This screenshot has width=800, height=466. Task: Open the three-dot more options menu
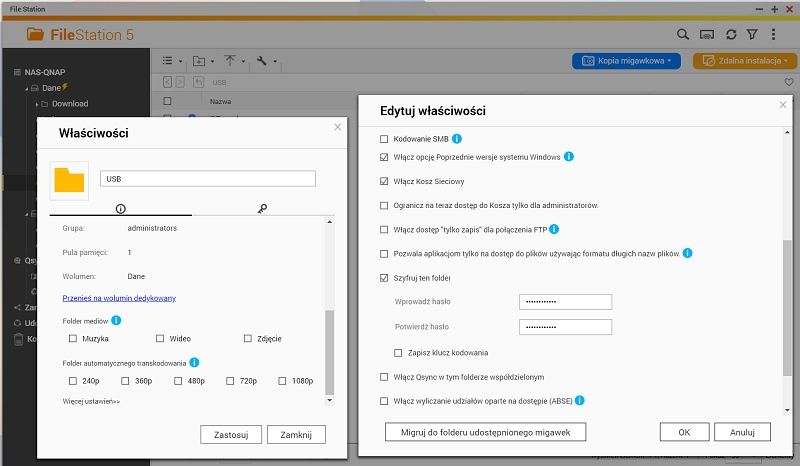click(773, 34)
